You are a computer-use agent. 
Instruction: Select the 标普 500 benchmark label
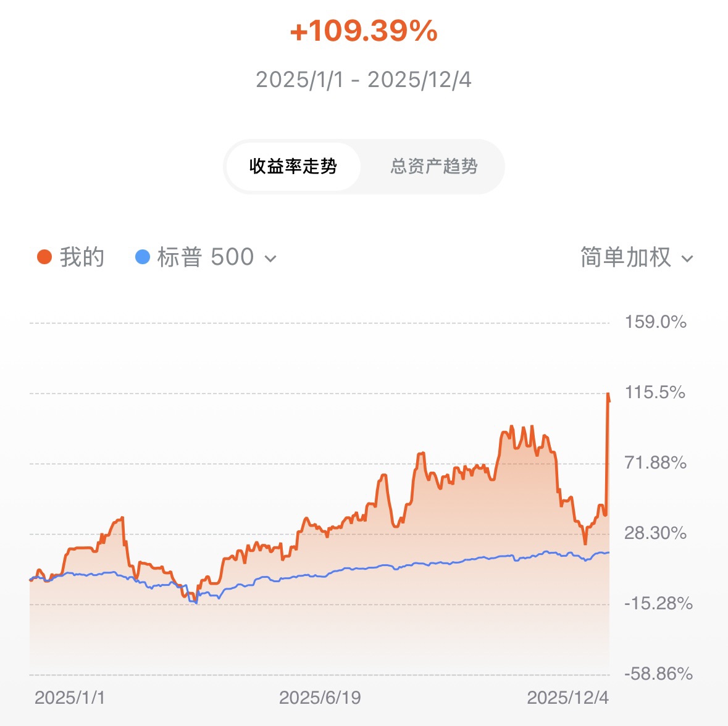(x=206, y=257)
